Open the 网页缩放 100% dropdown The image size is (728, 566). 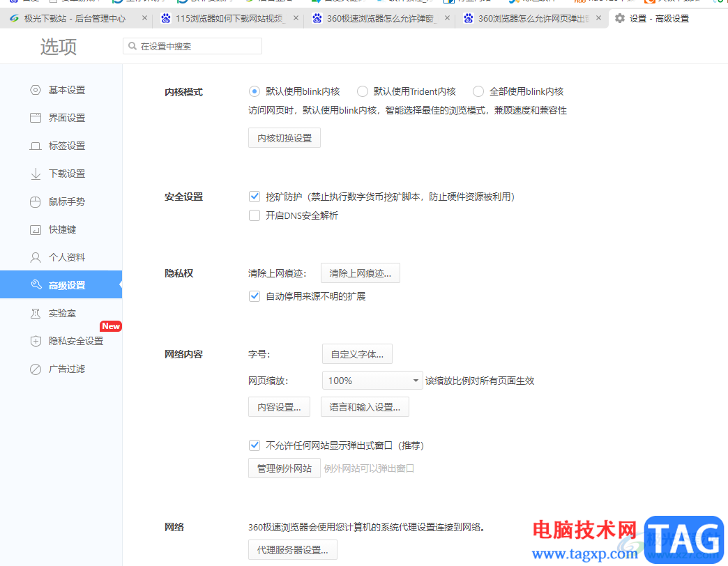372,381
